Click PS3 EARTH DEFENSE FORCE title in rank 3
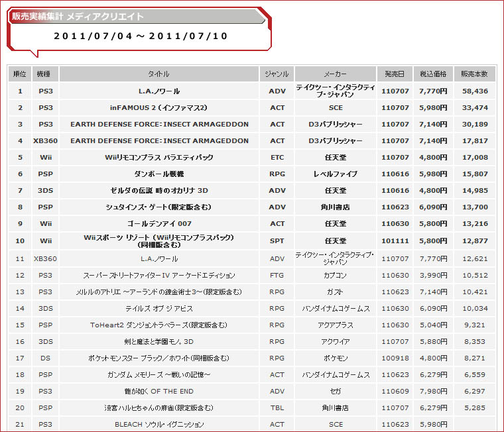The image size is (504, 432). [x=159, y=125]
